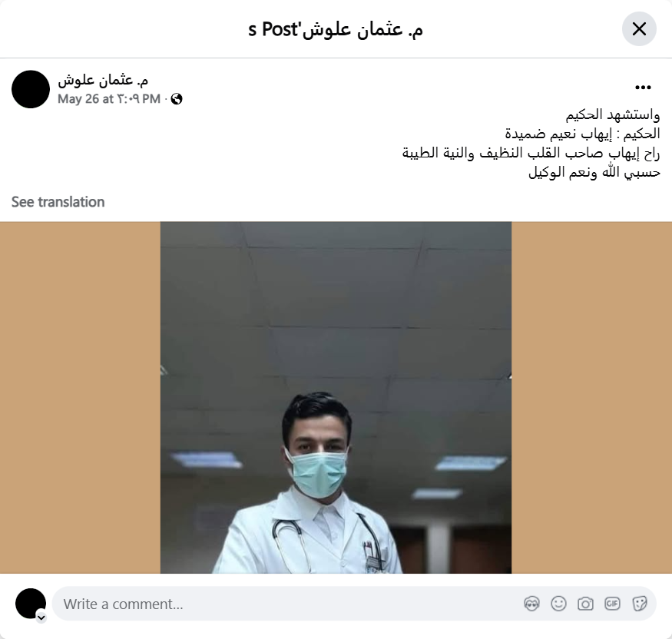The width and height of the screenshot is (672, 639).
Task: Insert an emoji into the comment
Action: pos(558,604)
